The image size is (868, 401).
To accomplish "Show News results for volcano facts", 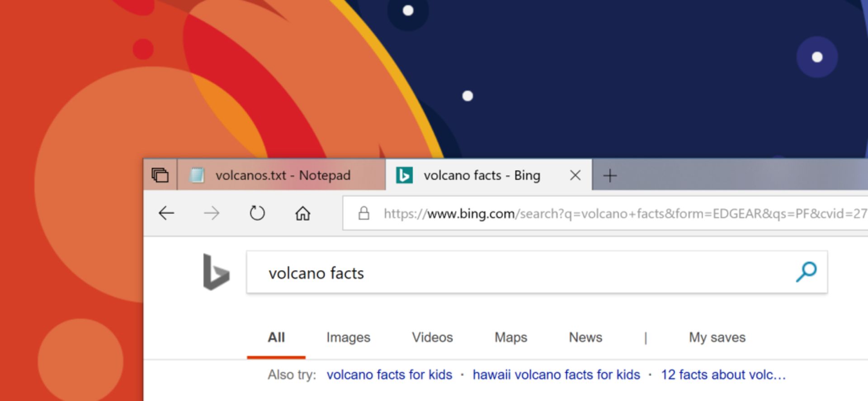I will click(x=585, y=337).
